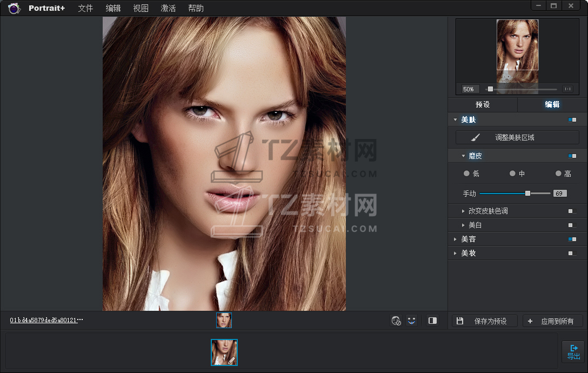Select the 高 smoothing radio option

coord(558,174)
